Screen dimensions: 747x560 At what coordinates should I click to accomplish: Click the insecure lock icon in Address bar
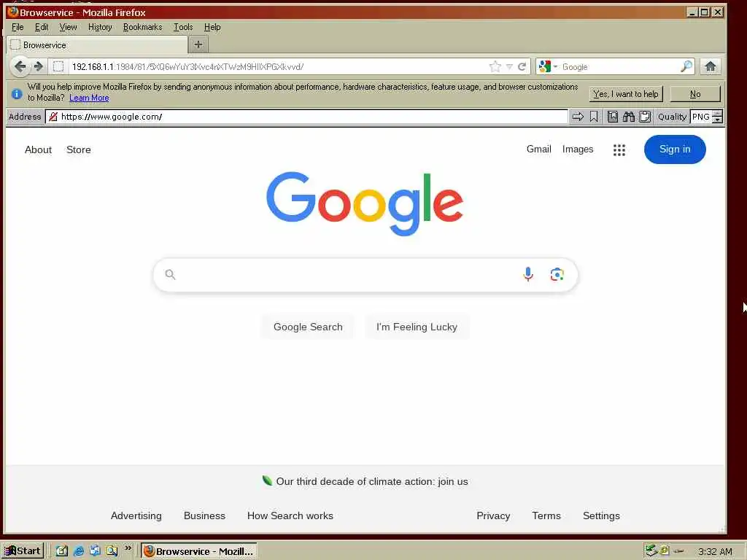coord(53,117)
